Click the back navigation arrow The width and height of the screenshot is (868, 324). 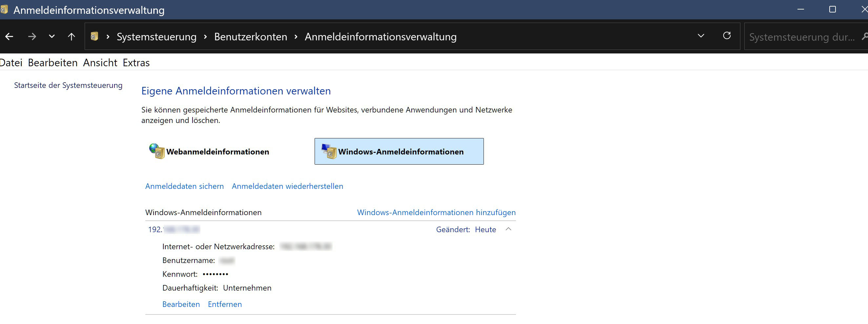pyautogui.click(x=9, y=36)
